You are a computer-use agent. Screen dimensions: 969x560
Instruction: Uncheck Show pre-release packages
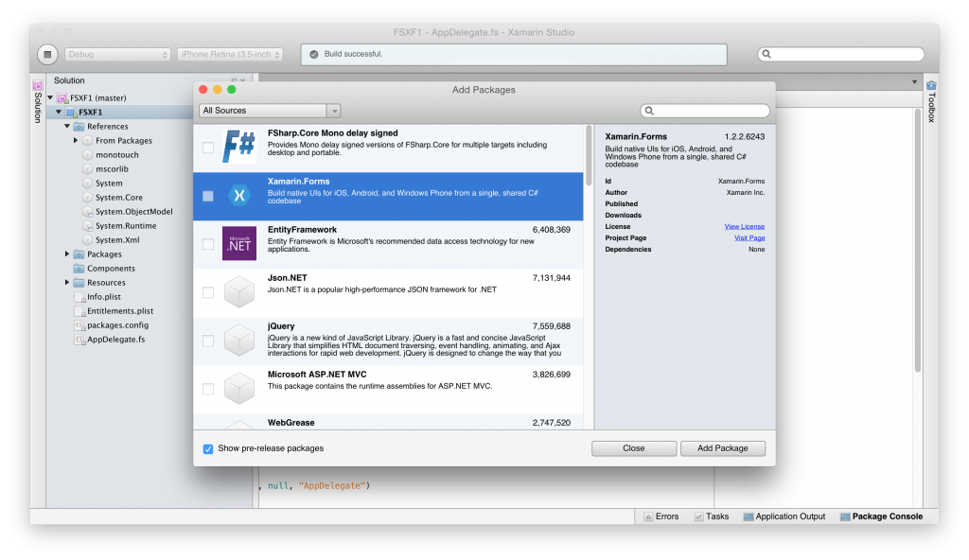coord(208,448)
